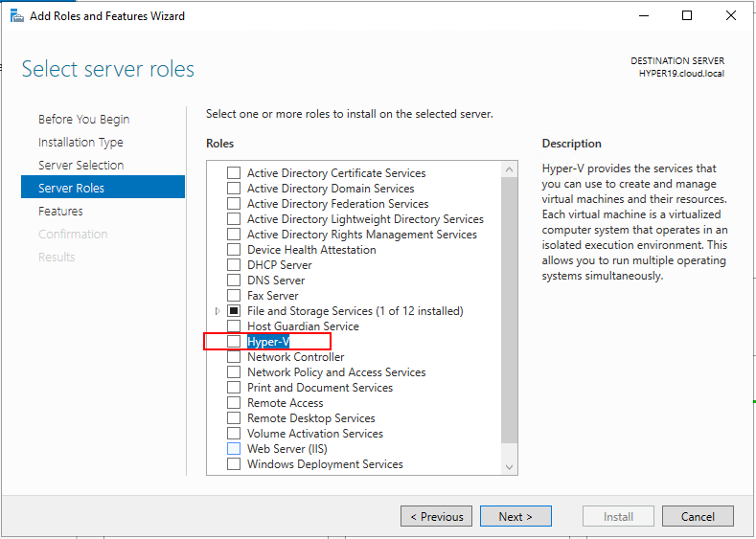Tick the DNS Server checkbox
The width and height of the screenshot is (756, 539).
click(x=234, y=281)
